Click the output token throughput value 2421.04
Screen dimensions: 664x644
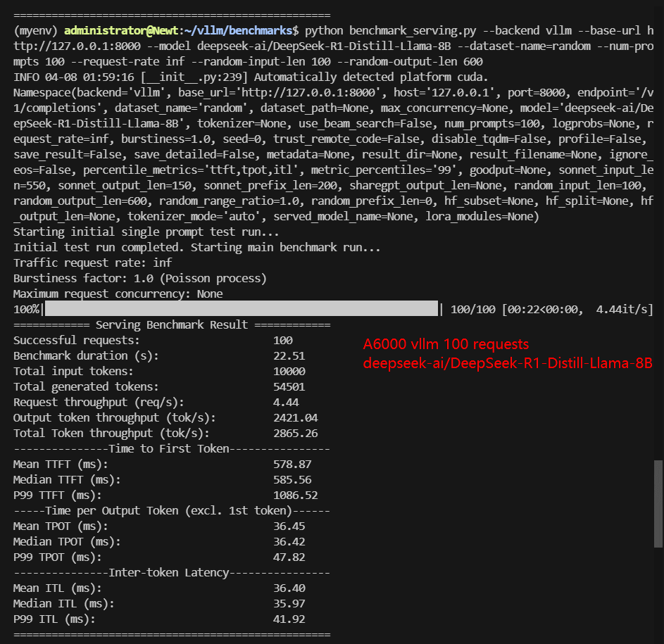point(295,418)
